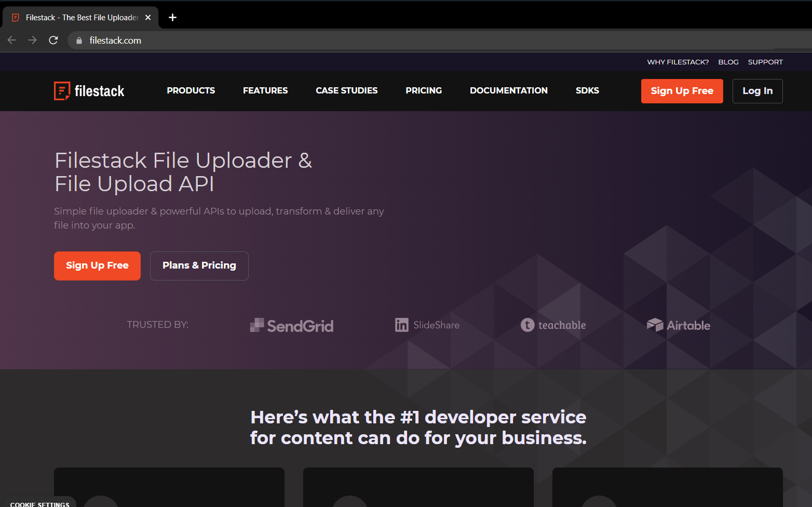The height and width of the screenshot is (507, 812).
Task: Click the '#1 developer service' headline
Action: point(418,428)
